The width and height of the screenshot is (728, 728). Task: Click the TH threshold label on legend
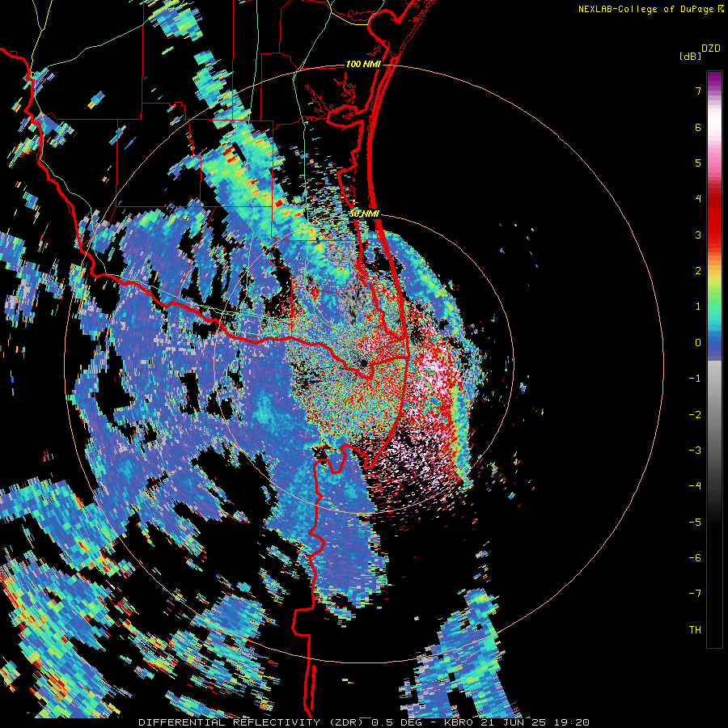[695, 629]
